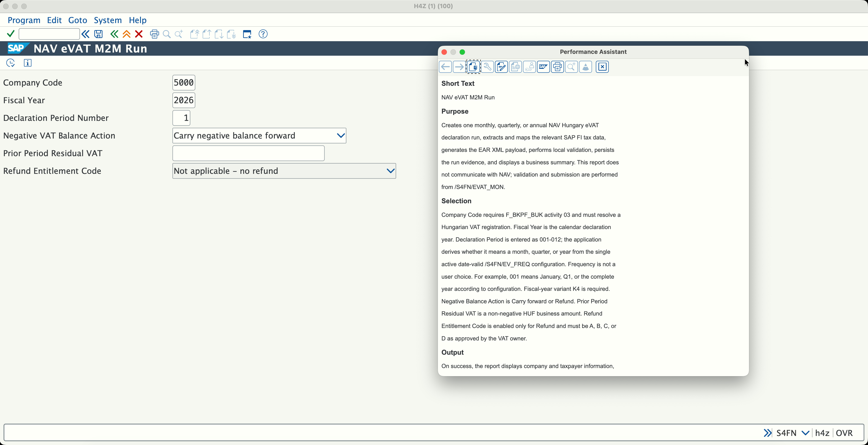Click the Find magnifier icon in main toolbar
This screenshot has height=445, width=868.
click(x=166, y=34)
